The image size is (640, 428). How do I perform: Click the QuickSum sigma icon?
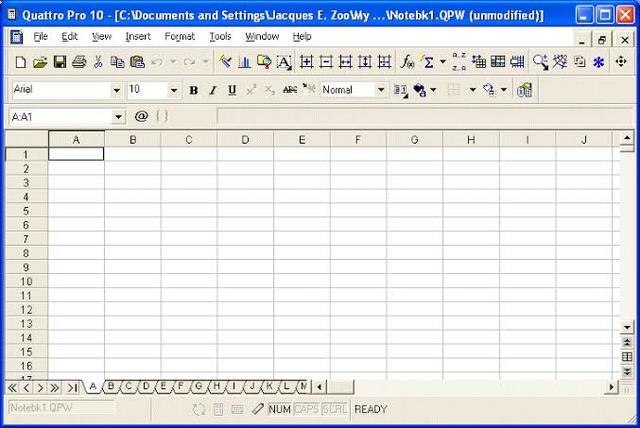click(428, 62)
